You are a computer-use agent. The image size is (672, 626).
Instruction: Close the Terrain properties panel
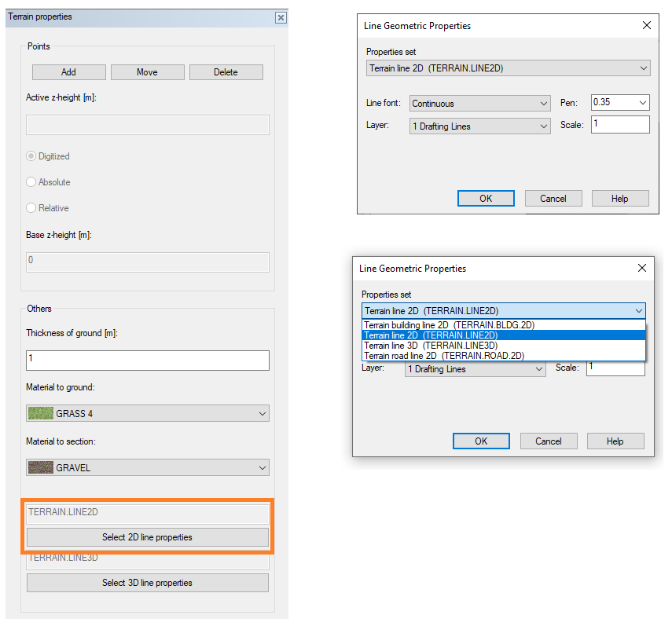281,17
